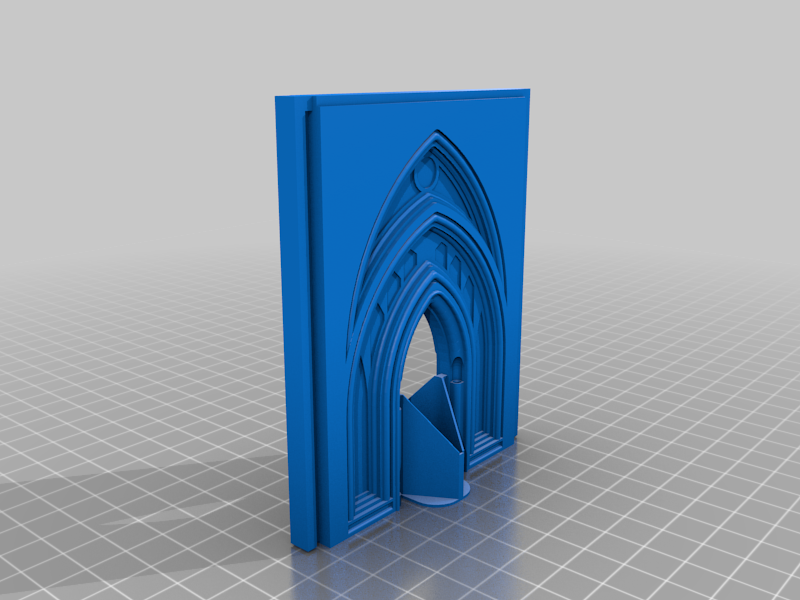Select the wedge-shaped piece in the doorway
This screenshot has width=800, height=600.
(x=433, y=439)
